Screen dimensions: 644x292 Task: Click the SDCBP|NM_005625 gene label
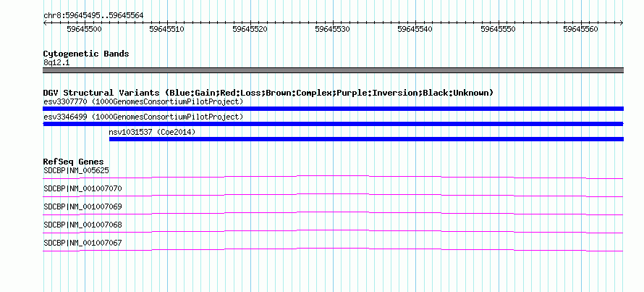pyautogui.click(x=76, y=170)
